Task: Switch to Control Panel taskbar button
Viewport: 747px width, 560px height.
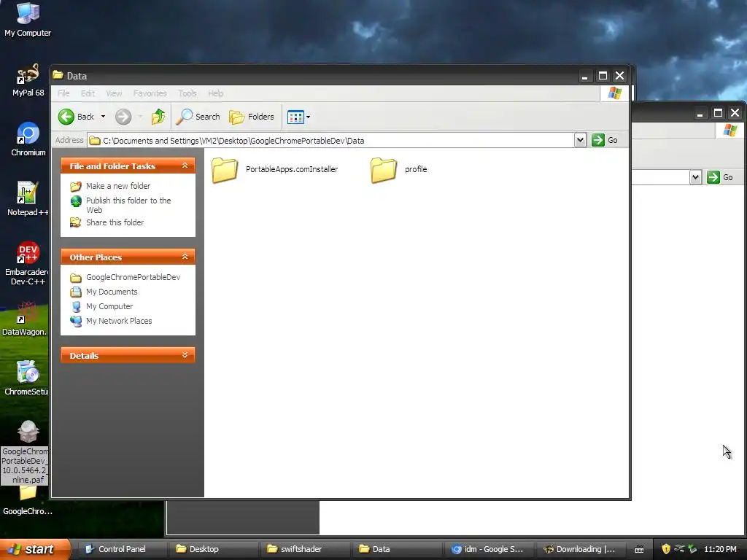Action: (x=122, y=549)
